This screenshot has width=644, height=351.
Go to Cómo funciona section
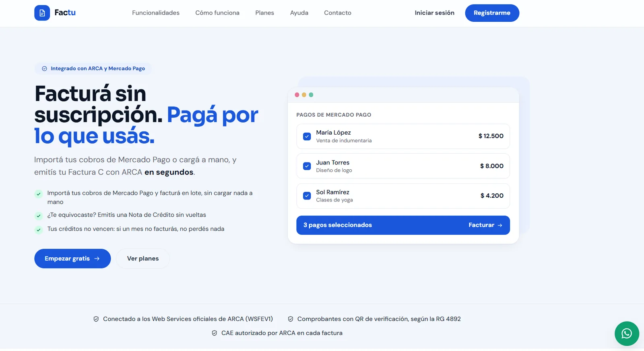(217, 13)
